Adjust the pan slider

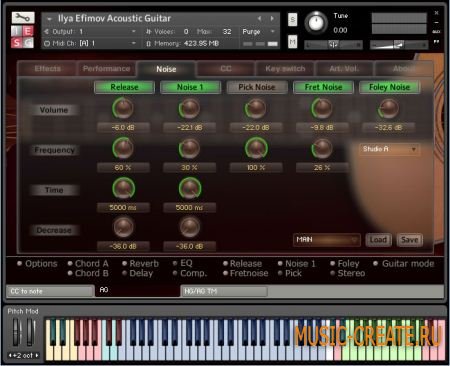click(333, 44)
